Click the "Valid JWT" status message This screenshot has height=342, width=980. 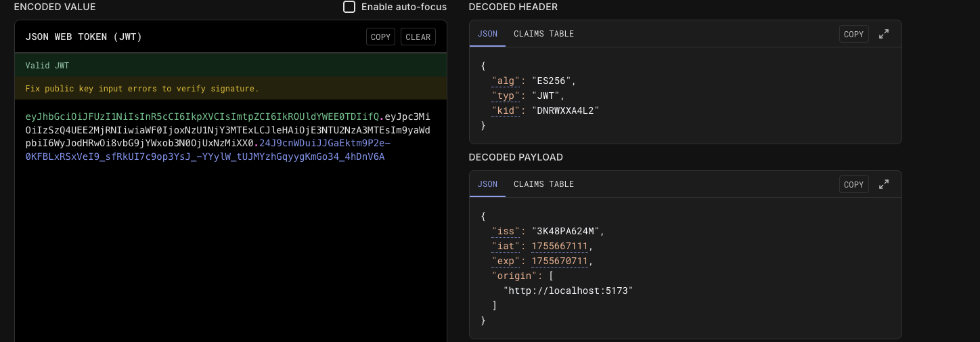(x=47, y=66)
